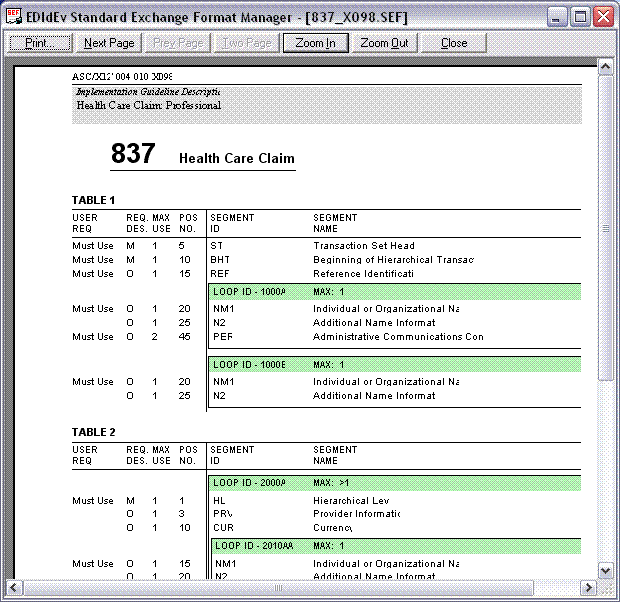Click the BHT segment ID
620x602 pixels.
[x=220, y=260]
